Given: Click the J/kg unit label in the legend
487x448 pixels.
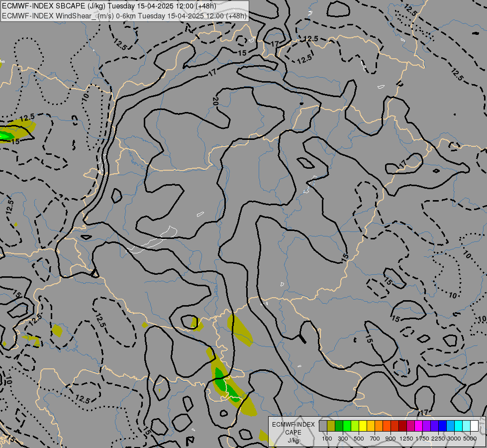Looking at the screenshot, I should [x=293, y=441].
